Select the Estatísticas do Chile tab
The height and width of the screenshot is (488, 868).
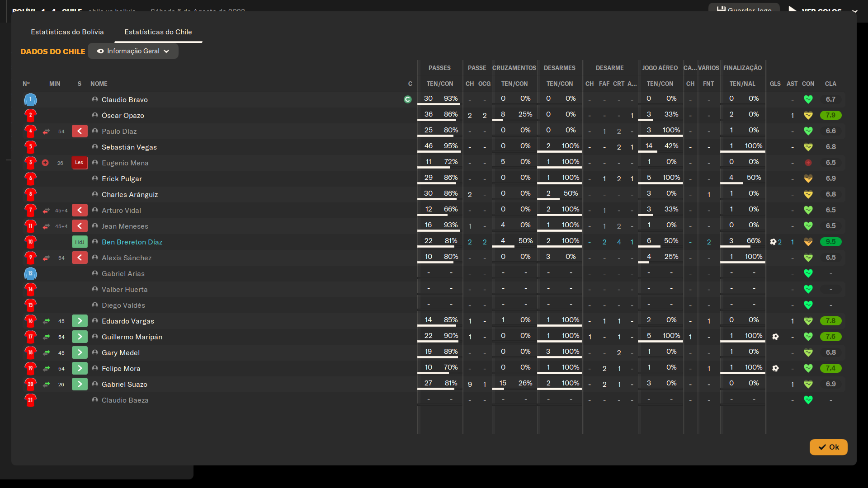click(158, 32)
